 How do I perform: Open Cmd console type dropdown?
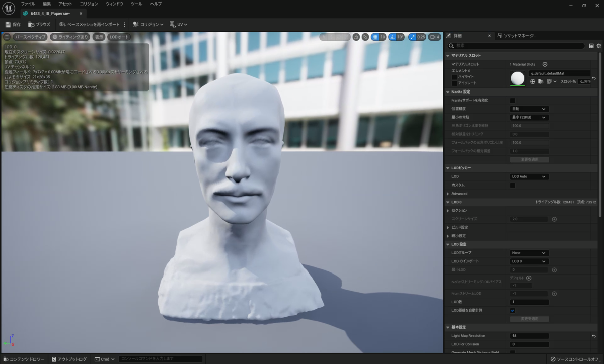105,359
